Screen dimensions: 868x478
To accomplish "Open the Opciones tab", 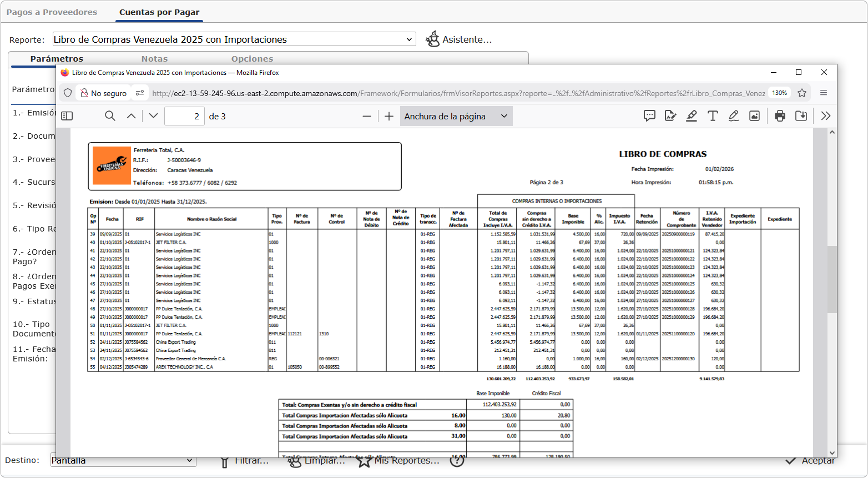I will [x=252, y=58].
